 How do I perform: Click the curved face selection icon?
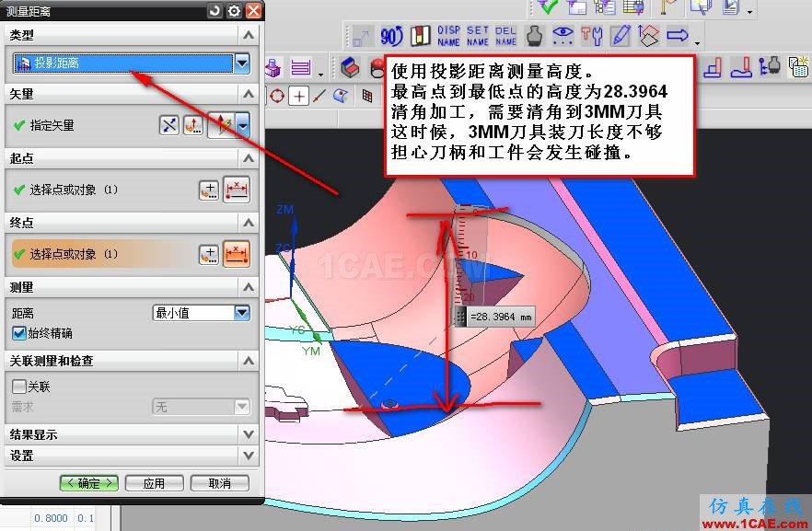pos(342,96)
